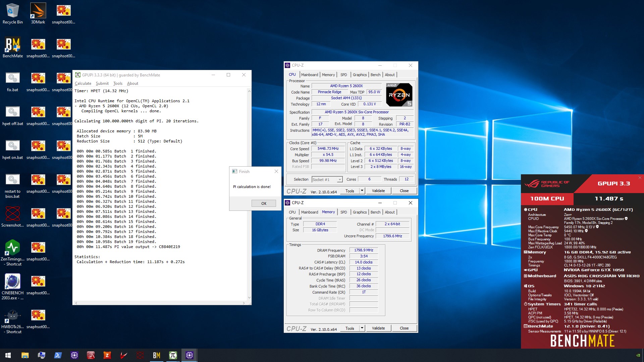
Task: Open the PowerShell taskbar icon
Action: coord(58,355)
